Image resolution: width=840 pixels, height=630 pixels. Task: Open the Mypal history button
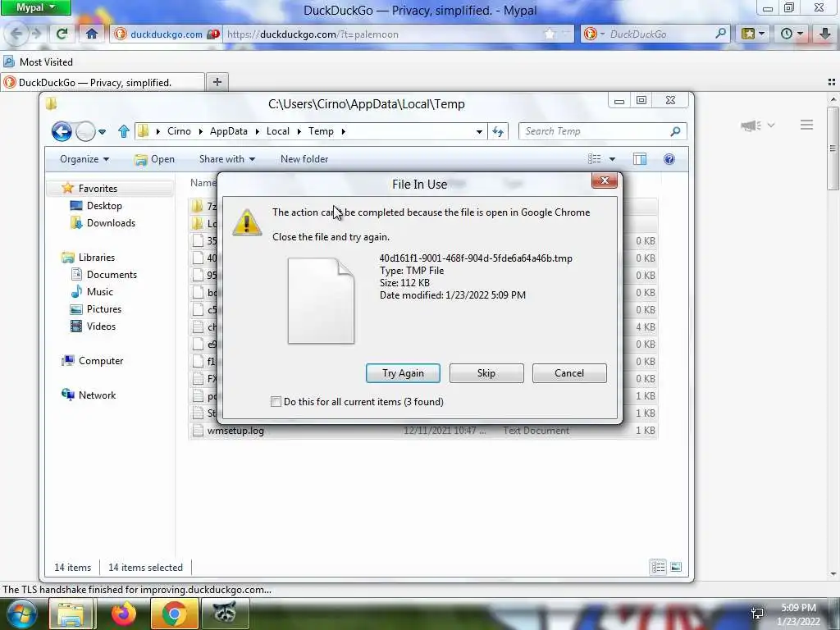(792, 34)
